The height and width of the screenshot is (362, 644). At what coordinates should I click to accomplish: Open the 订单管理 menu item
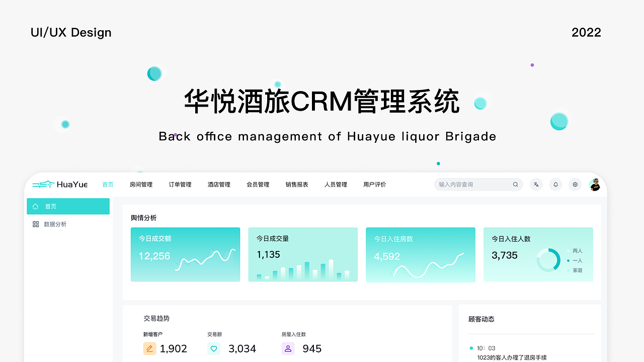(x=180, y=185)
